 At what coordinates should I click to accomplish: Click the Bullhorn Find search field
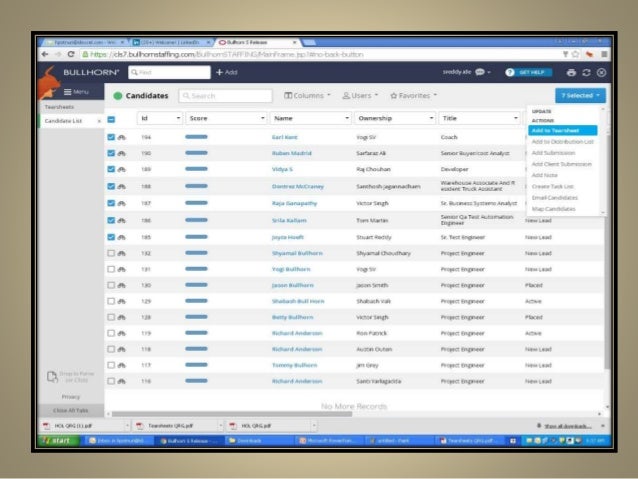pyautogui.click(x=169, y=72)
